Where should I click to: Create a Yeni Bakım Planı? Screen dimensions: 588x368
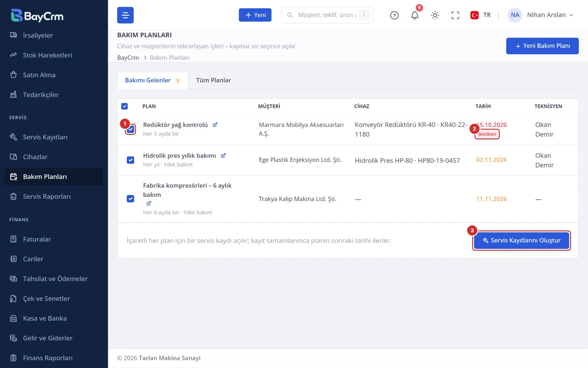pyautogui.click(x=543, y=46)
